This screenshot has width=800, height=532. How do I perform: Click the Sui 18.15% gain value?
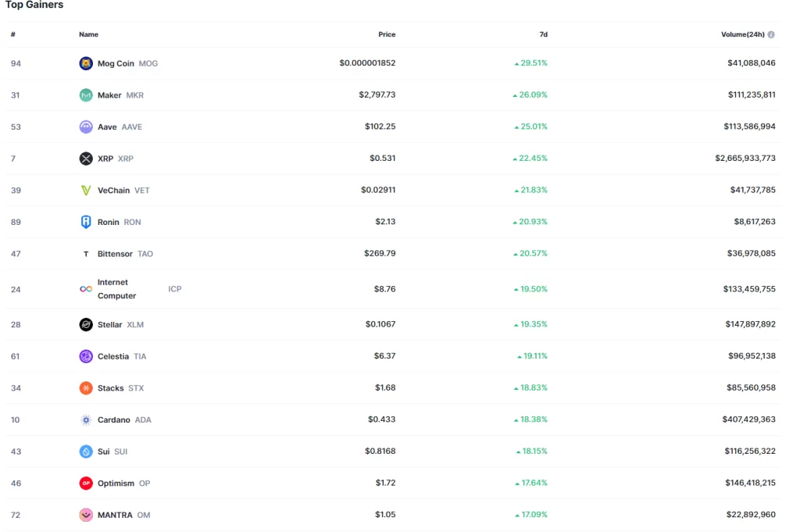[x=534, y=452]
